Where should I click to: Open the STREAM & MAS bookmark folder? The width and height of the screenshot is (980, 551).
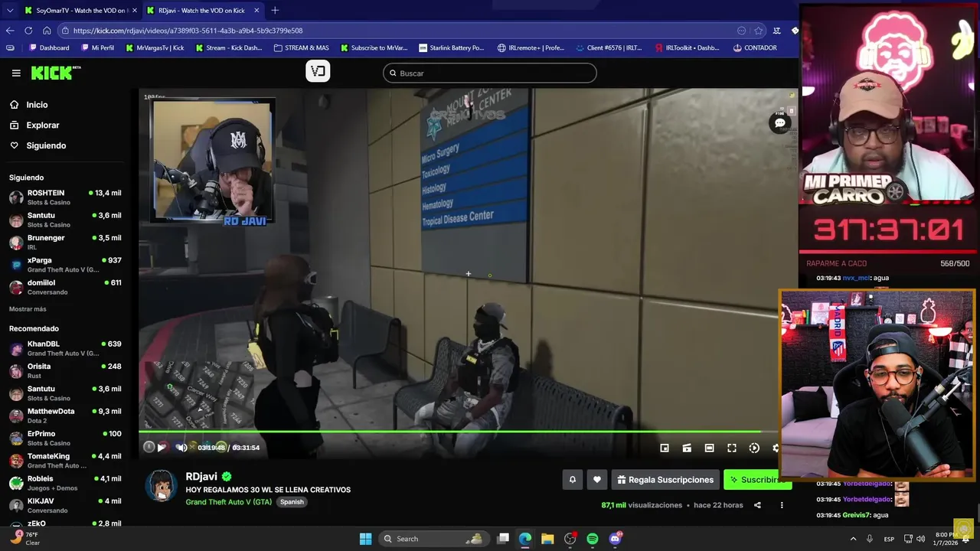301,47
